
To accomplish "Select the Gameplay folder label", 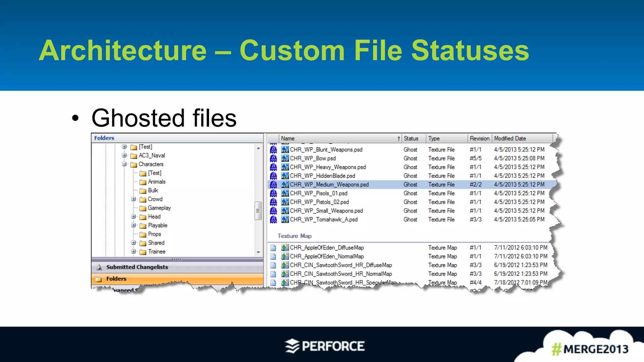I will [159, 208].
